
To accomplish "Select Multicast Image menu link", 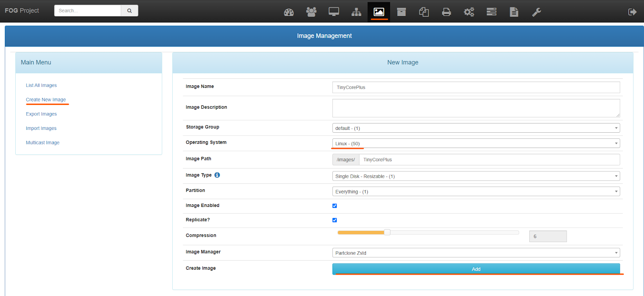I will click(x=43, y=143).
